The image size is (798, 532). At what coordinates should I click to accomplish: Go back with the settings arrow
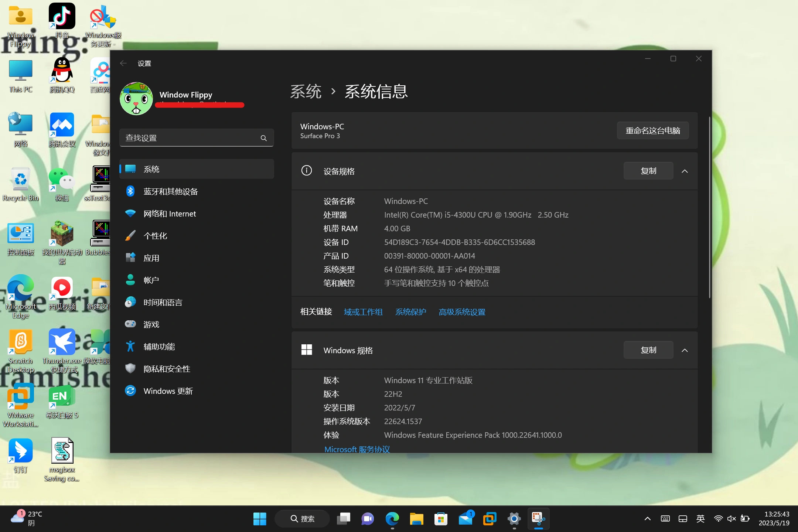[123, 64]
